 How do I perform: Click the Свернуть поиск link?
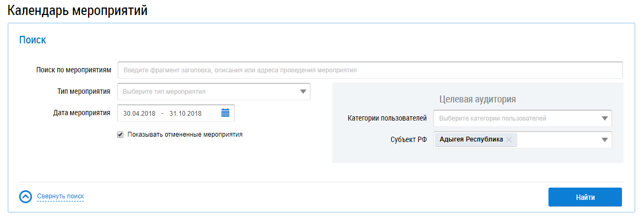tap(60, 197)
